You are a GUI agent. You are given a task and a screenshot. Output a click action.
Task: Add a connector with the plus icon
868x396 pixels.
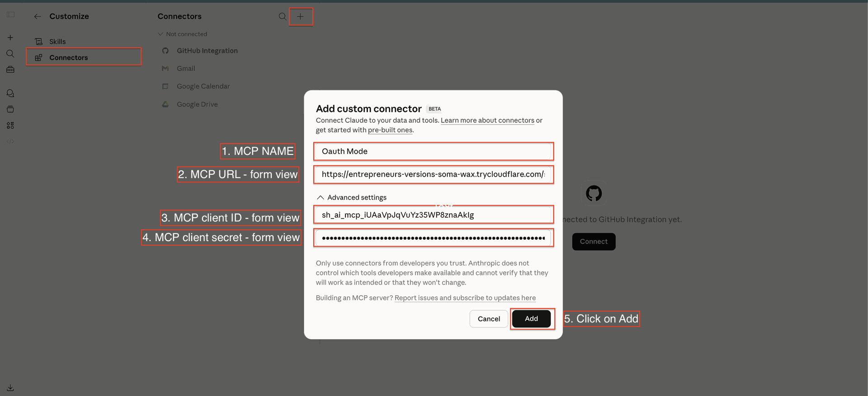coord(300,17)
